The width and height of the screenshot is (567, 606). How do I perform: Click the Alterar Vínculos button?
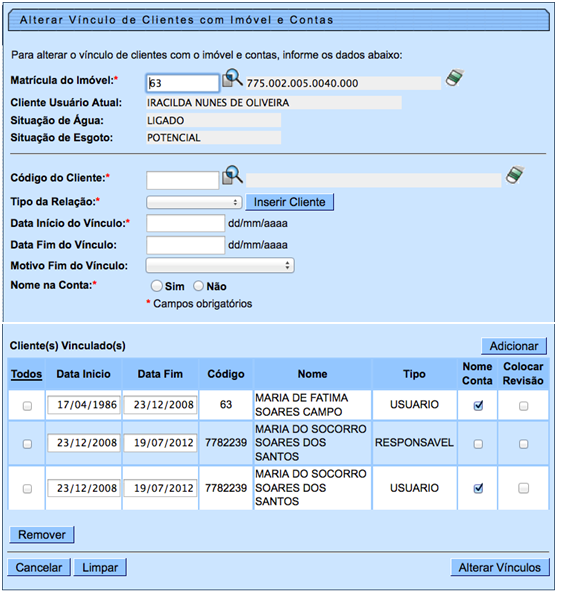coord(500,567)
